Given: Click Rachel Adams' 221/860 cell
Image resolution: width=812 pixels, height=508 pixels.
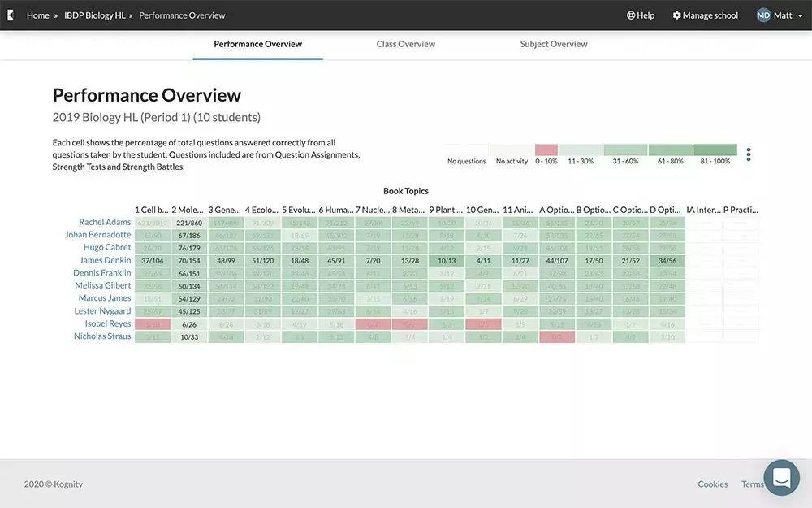Looking at the screenshot, I should point(189,223).
